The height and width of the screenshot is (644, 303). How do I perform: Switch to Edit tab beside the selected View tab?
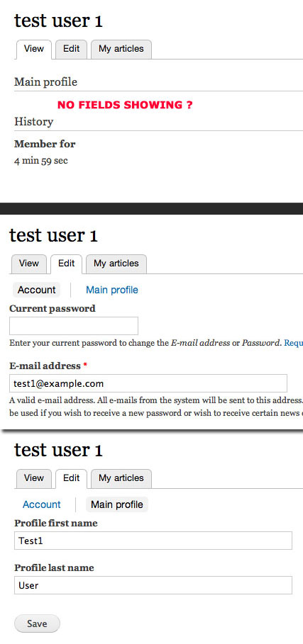click(71, 50)
